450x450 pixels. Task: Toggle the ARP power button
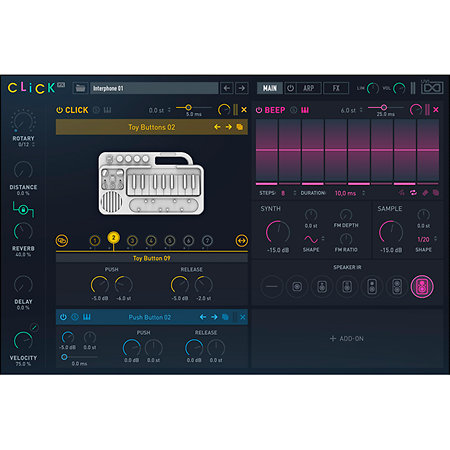[x=290, y=88]
